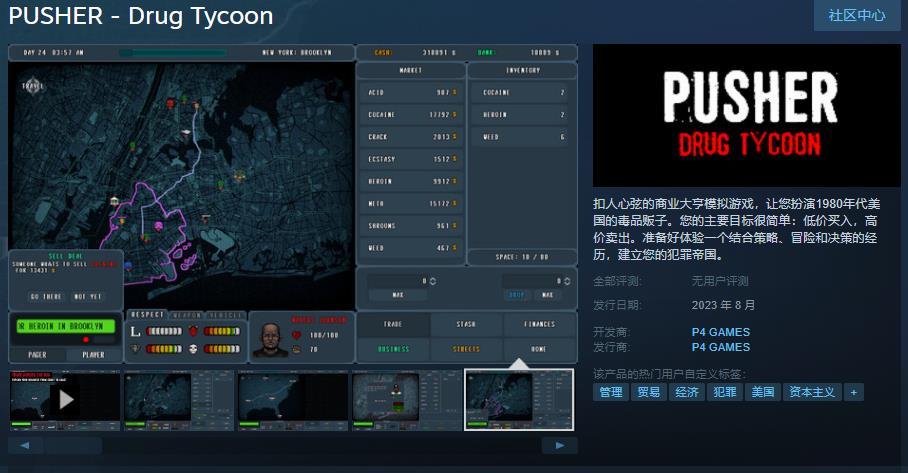The image size is (908, 473).
Task: Select the 管理 tag
Action: pyautogui.click(x=611, y=392)
